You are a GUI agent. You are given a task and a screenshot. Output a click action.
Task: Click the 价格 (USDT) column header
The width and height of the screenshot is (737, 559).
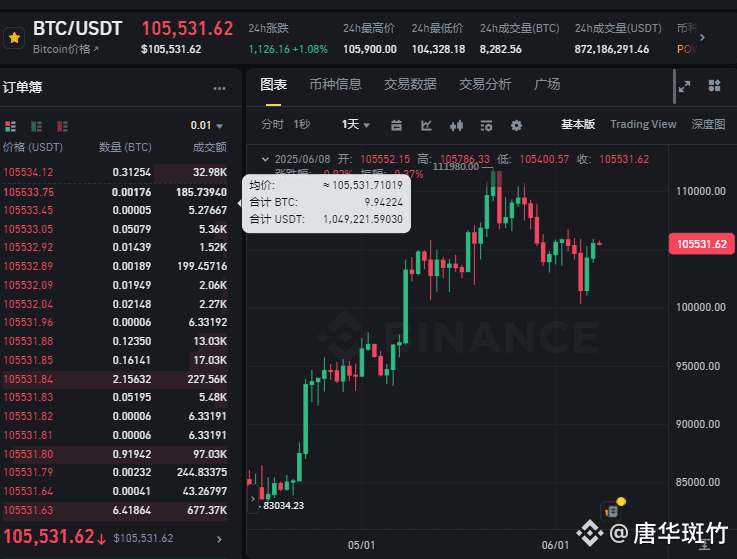tap(33, 148)
